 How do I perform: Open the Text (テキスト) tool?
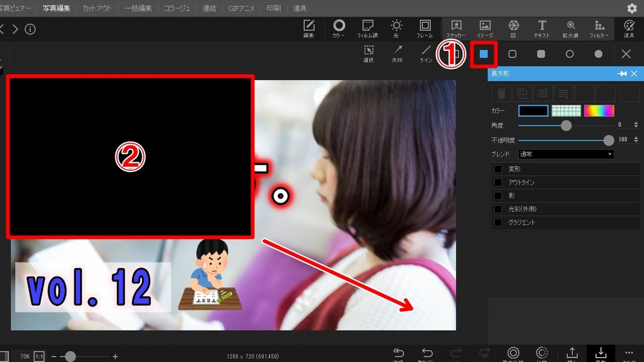(541, 28)
